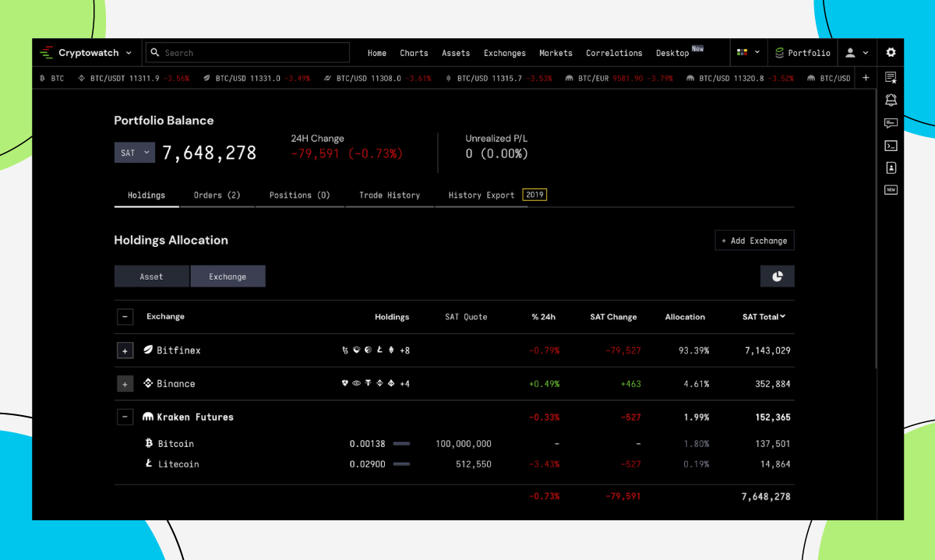Open the settings gear icon
Image resolution: width=935 pixels, height=560 pixels.
(891, 52)
